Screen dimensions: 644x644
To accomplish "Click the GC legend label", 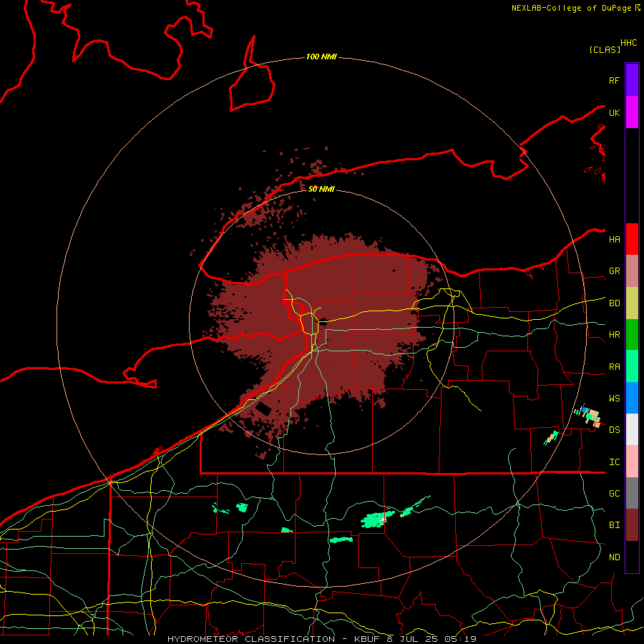I will [614, 494].
